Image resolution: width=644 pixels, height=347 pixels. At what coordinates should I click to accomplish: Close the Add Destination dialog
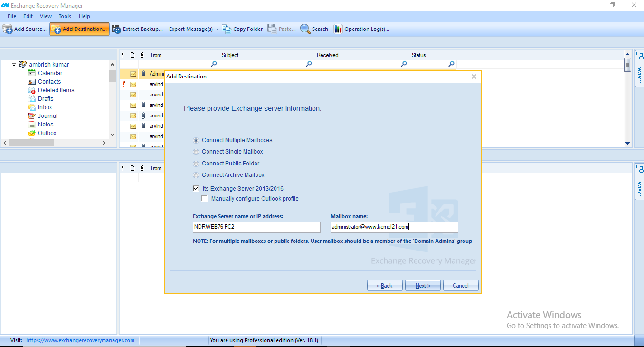pos(474,77)
